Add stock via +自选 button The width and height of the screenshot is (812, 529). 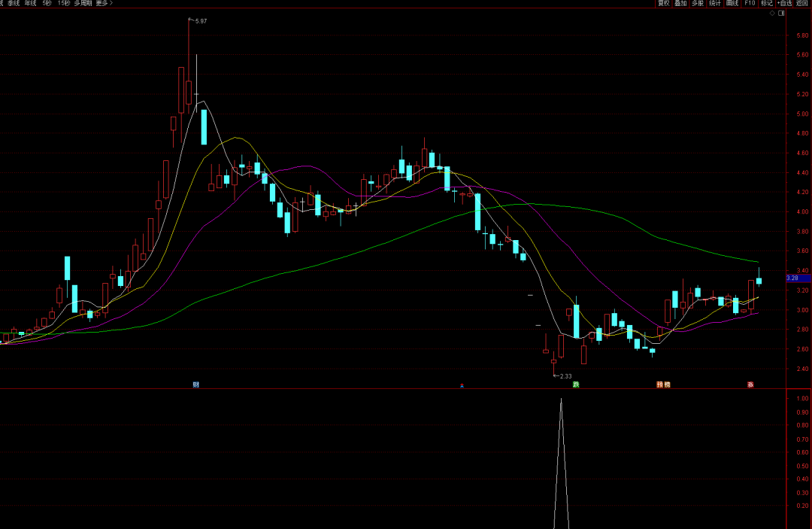pos(784,3)
